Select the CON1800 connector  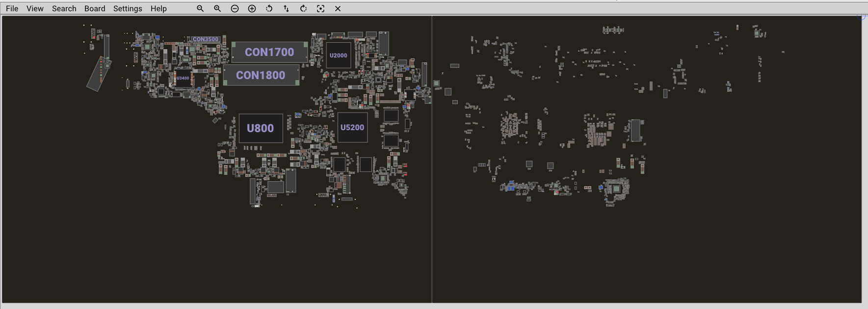pos(261,75)
